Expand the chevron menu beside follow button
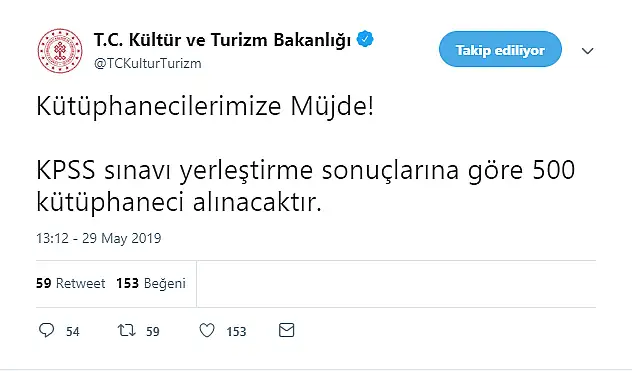This screenshot has height=371, width=632. (588, 51)
